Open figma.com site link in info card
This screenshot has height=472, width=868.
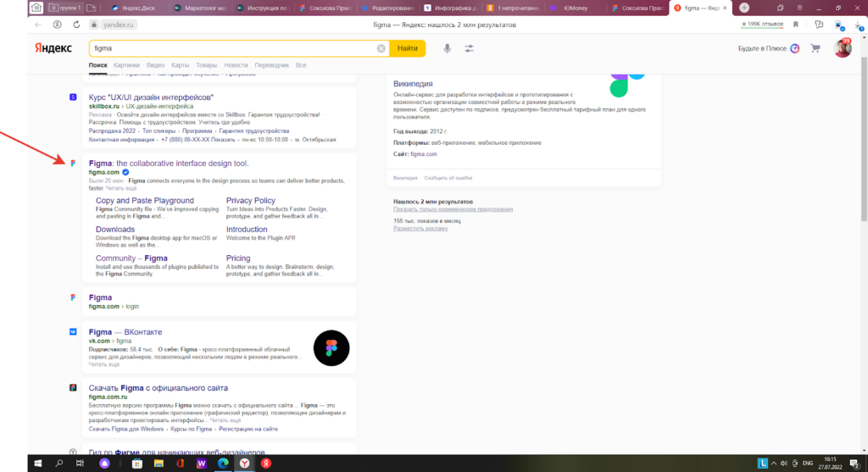pos(424,154)
